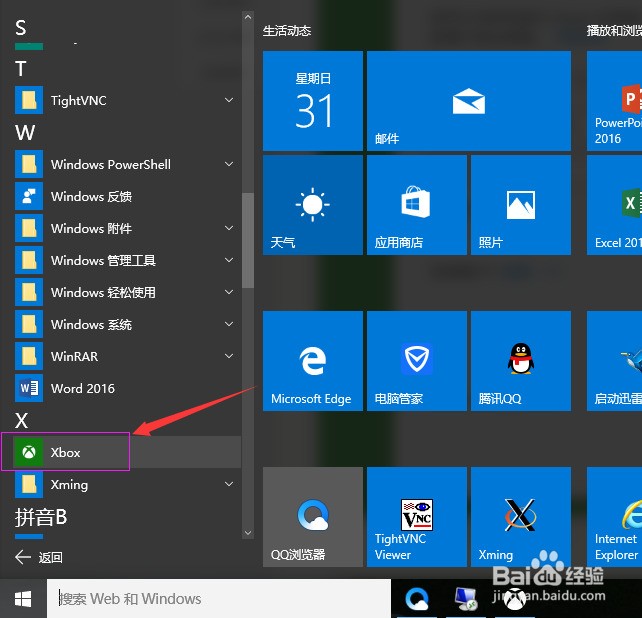Open the 腾讯QQ penguin tile
The image size is (642, 618).
coord(521,361)
